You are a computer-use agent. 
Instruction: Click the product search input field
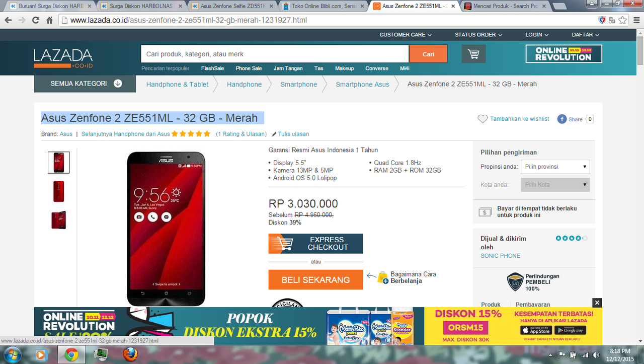[x=275, y=54]
